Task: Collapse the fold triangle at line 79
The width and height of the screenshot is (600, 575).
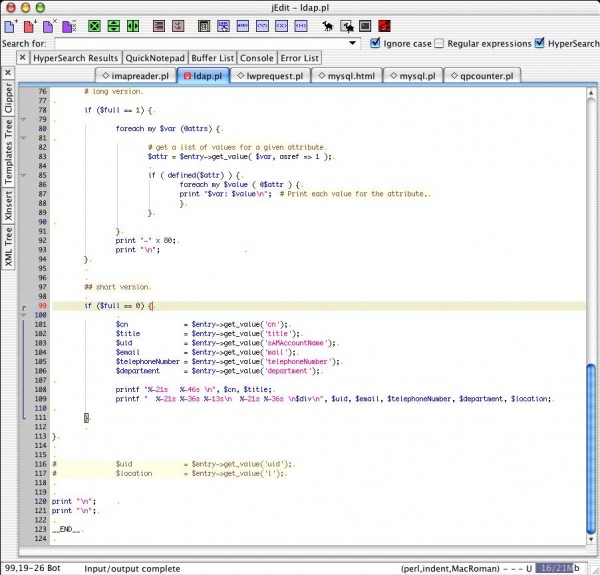Action: coord(23,120)
